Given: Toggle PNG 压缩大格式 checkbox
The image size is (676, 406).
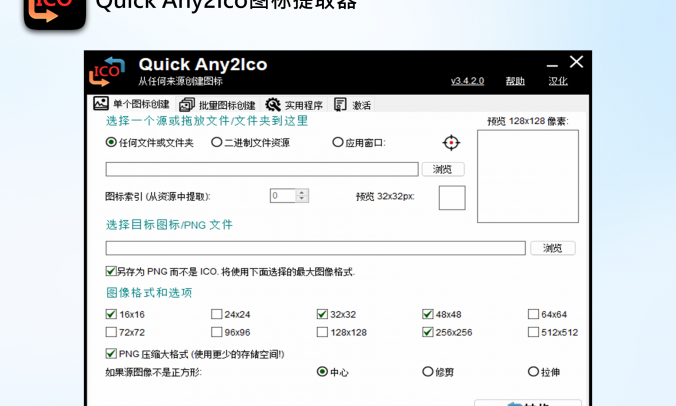Looking at the screenshot, I should tap(111, 353).
